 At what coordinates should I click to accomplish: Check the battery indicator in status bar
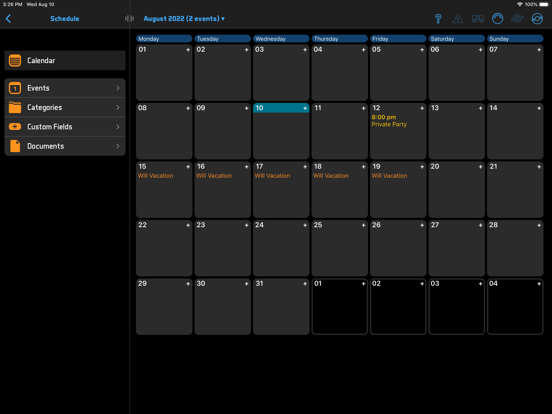click(x=544, y=4)
